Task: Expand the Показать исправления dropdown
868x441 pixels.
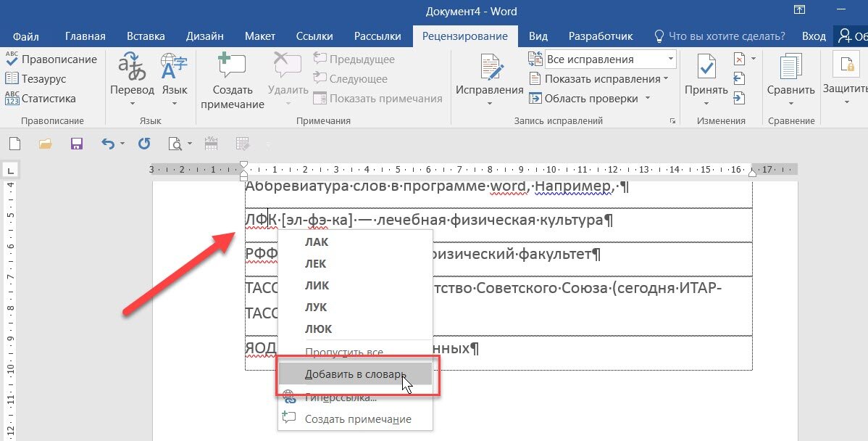Action: (666, 78)
